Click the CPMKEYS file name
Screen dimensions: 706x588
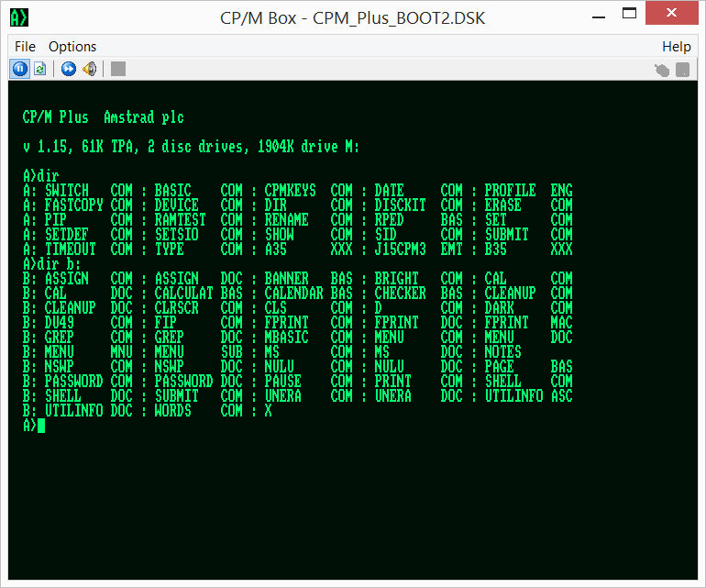click(291, 190)
